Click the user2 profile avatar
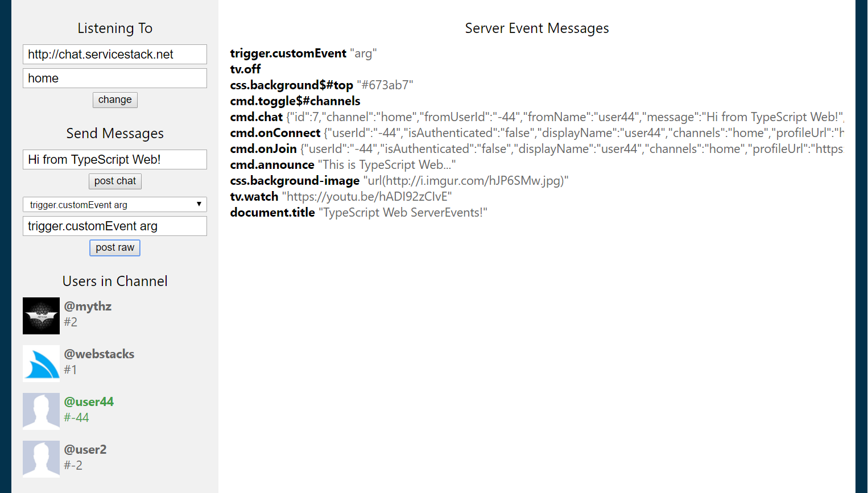Viewport: 868px width, 493px height. [x=41, y=459]
